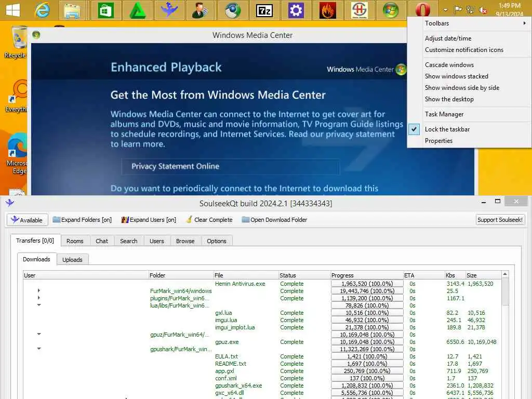Switch to the Browse tab
532x399 pixels.
click(185, 241)
